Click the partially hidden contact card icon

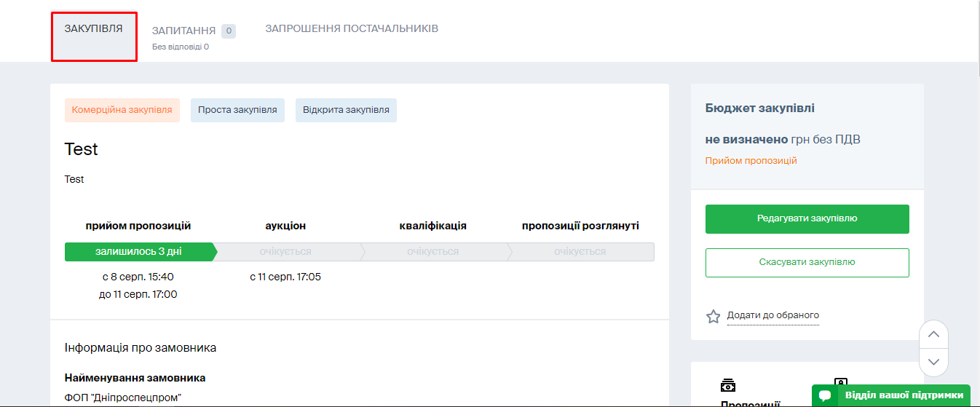[841, 382]
